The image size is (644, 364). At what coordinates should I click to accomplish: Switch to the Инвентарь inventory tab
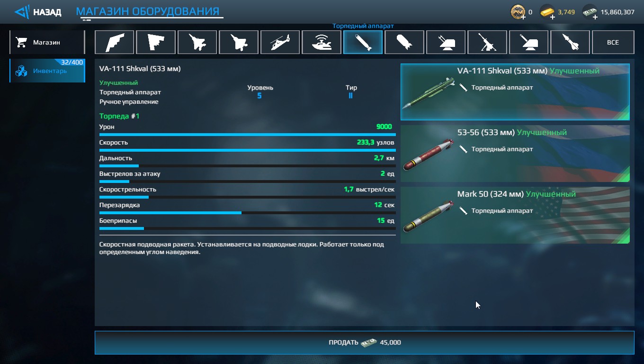tap(47, 71)
